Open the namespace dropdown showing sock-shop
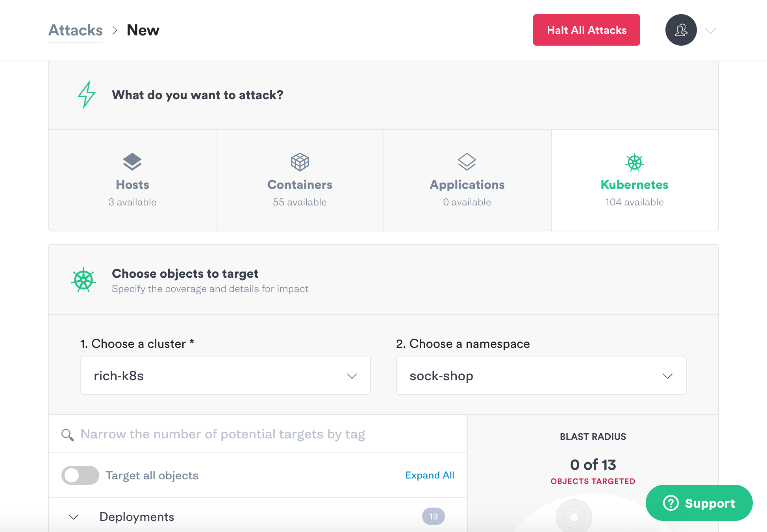The height and width of the screenshot is (532, 767). pyautogui.click(x=541, y=375)
